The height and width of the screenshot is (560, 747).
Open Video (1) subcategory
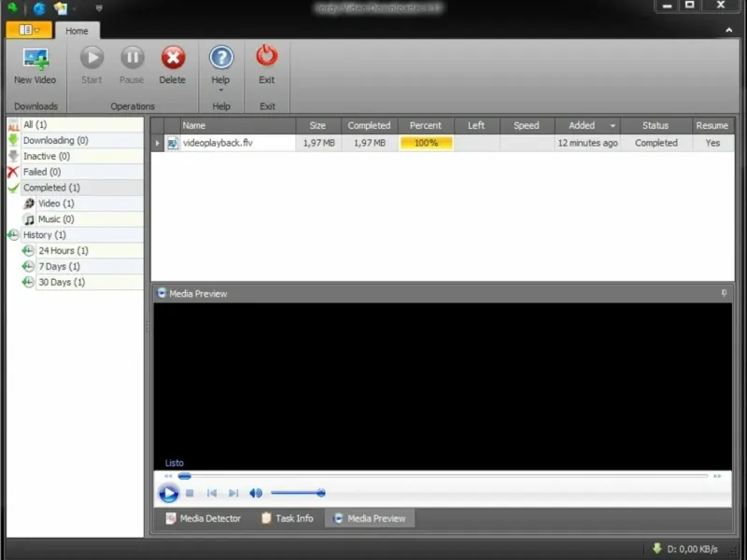click(x=82, y=203)
